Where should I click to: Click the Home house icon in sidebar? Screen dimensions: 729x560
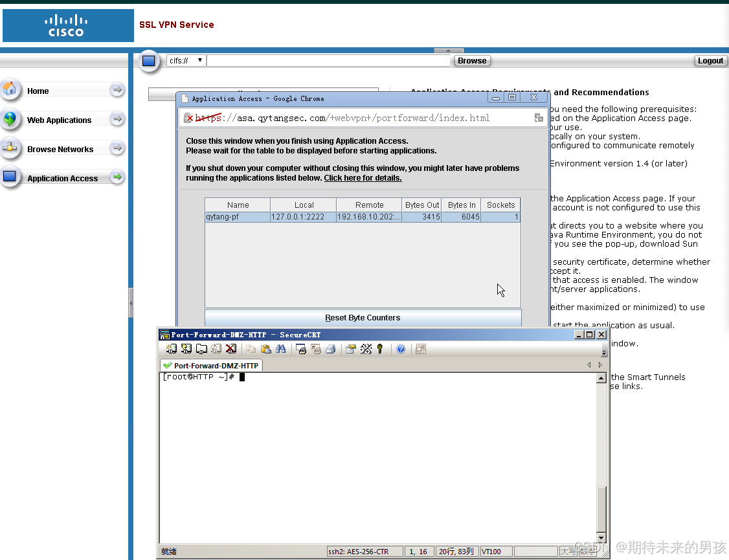[x=10, y=88]
